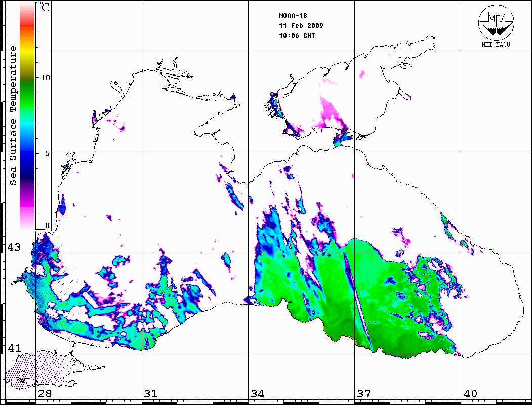
Task: Pick the green band of the color scale
Action: tap(27, 95)
